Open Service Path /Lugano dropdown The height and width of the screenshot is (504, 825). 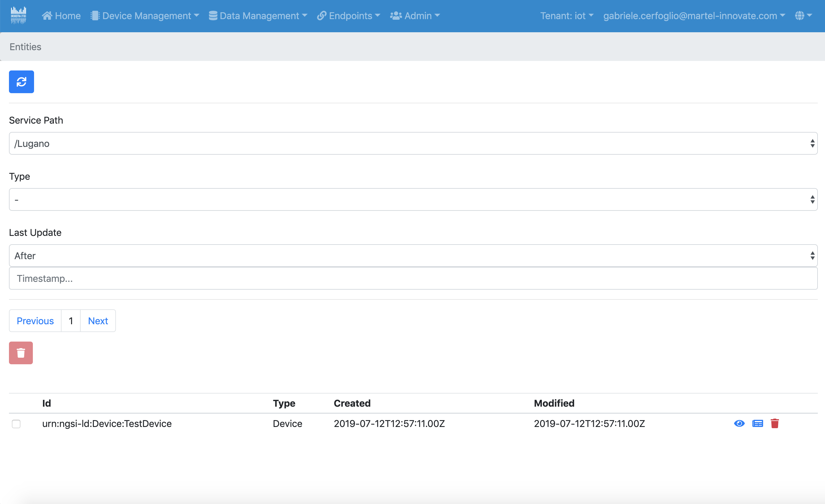tap(413, 143)
